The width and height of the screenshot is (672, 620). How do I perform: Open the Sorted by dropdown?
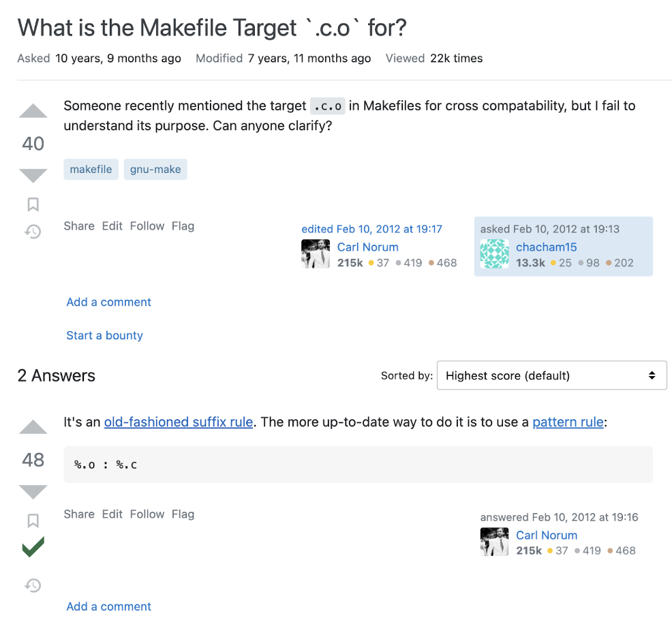click(x=551, y=375)
